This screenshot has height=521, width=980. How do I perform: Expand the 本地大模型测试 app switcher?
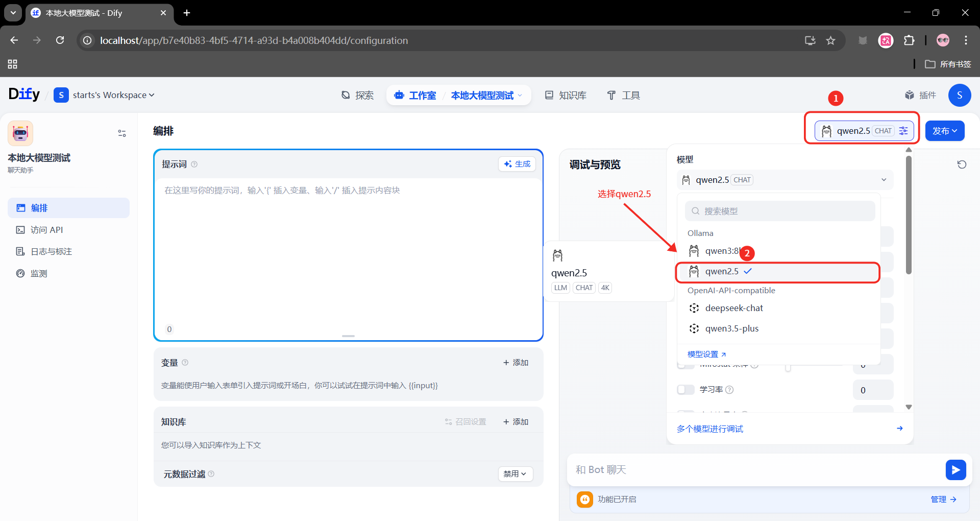tap(486, 95)
